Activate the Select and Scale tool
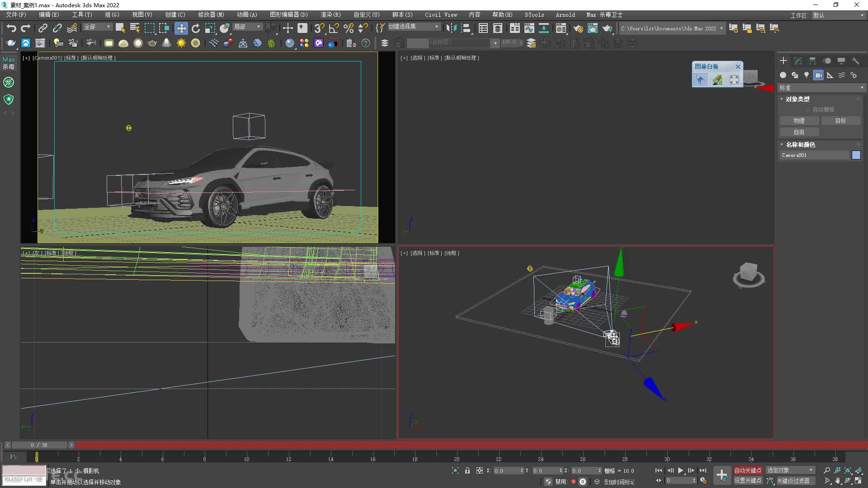This screenshot has height=488, width=868. [x=210, y=28]
